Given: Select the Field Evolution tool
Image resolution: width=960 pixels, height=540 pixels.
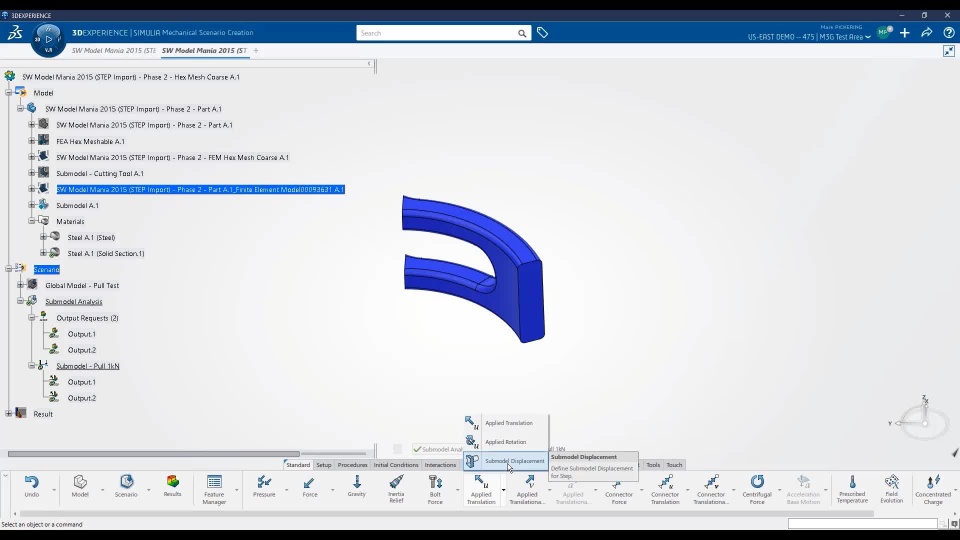Looking at the screenshot, I should [x=891, y=489].
